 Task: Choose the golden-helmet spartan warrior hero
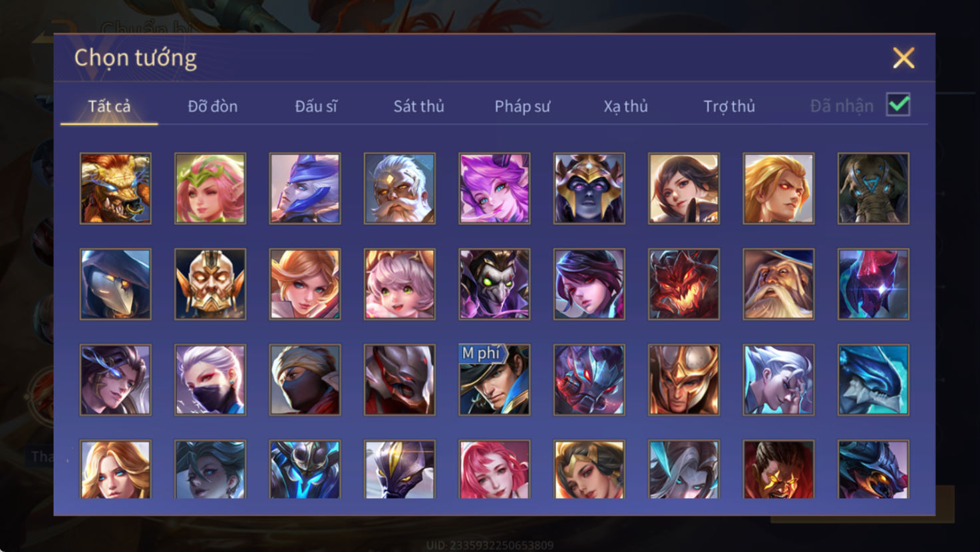click(684, 380)
